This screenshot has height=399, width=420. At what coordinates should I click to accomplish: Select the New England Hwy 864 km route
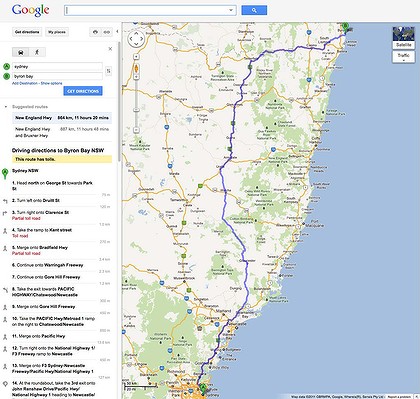(62, 118)
